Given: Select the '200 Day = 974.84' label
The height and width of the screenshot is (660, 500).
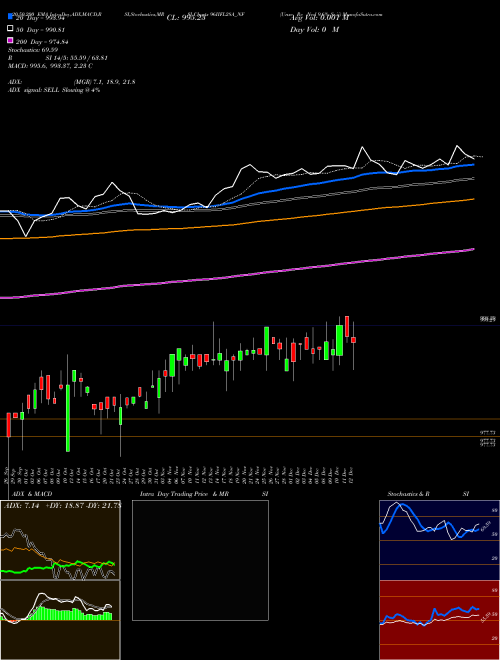Looking at the screenshot, I should click(42, 42).
